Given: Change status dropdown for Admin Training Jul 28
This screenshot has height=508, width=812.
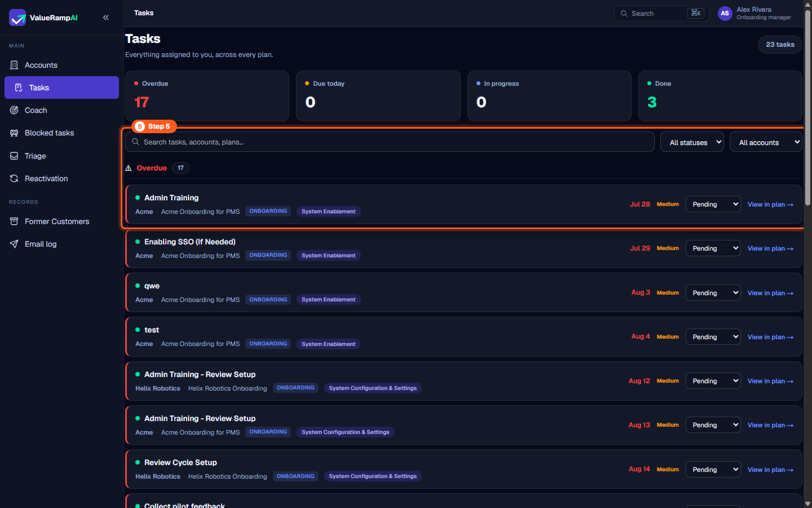Looking at the screenshot, I should [713, 204].
